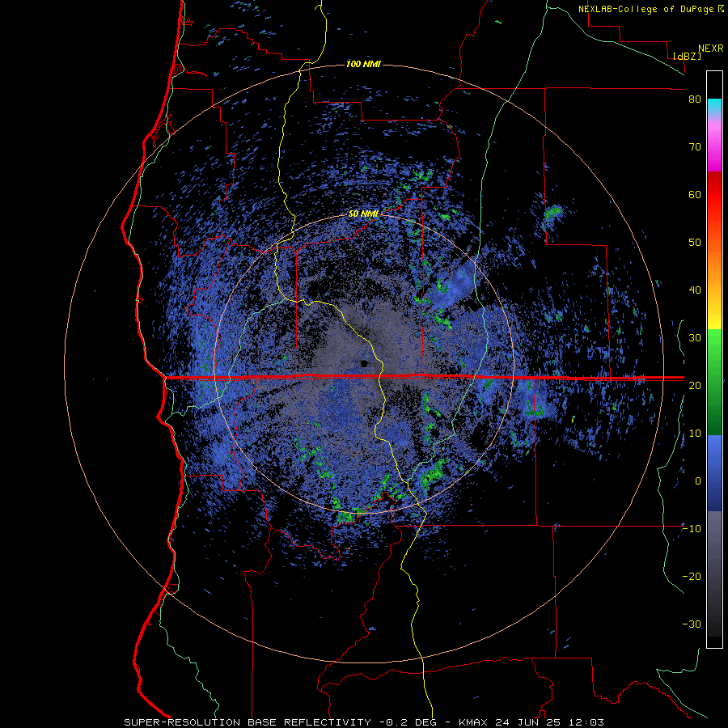
Task: Click the -30 value on dBZ scale
Action: 692,624
